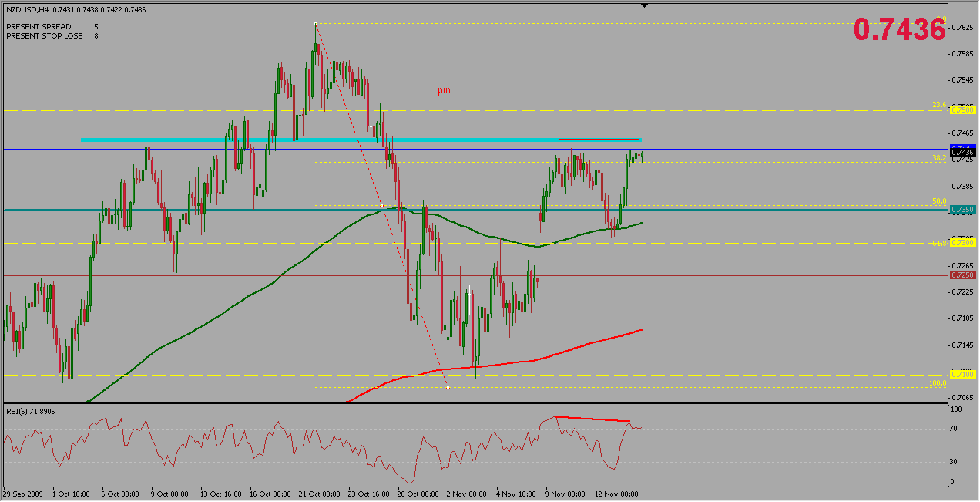The image size is (980, 502).
Task: Click the '21 Oct 00:00' time axis label
Action: coord(318,494)
